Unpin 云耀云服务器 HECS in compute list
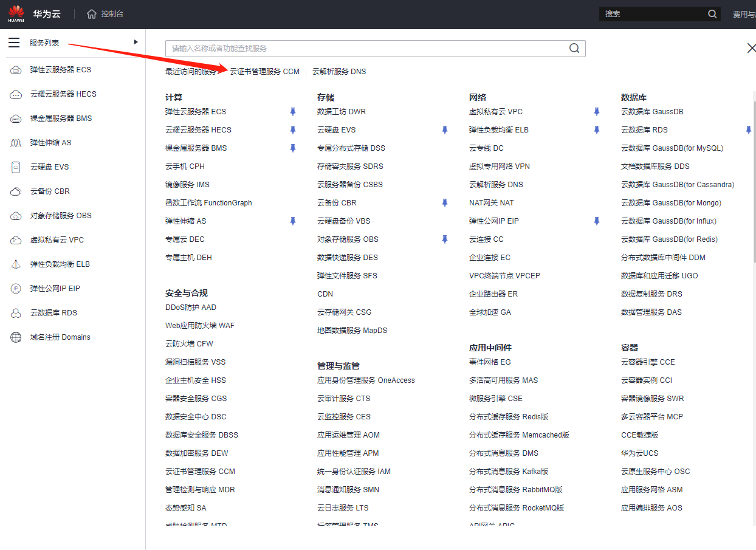 293,130
